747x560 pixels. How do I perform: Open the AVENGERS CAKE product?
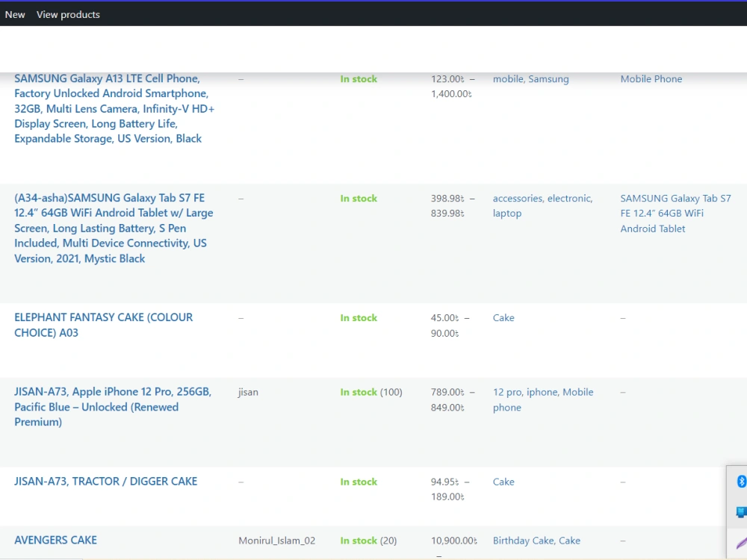pyautogui.click(x=55, y=540)
